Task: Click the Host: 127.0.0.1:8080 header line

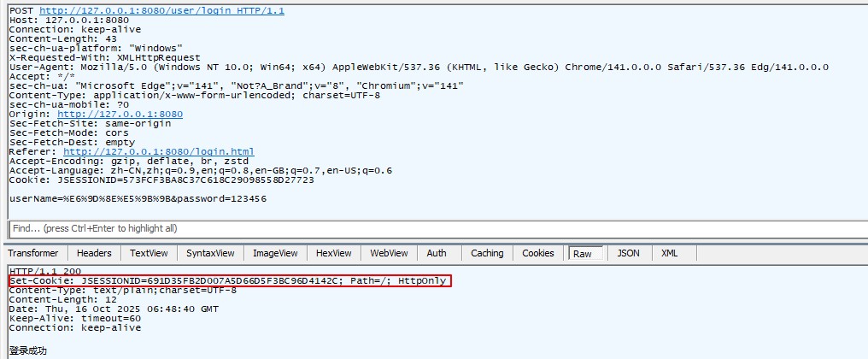Action: 69,20
